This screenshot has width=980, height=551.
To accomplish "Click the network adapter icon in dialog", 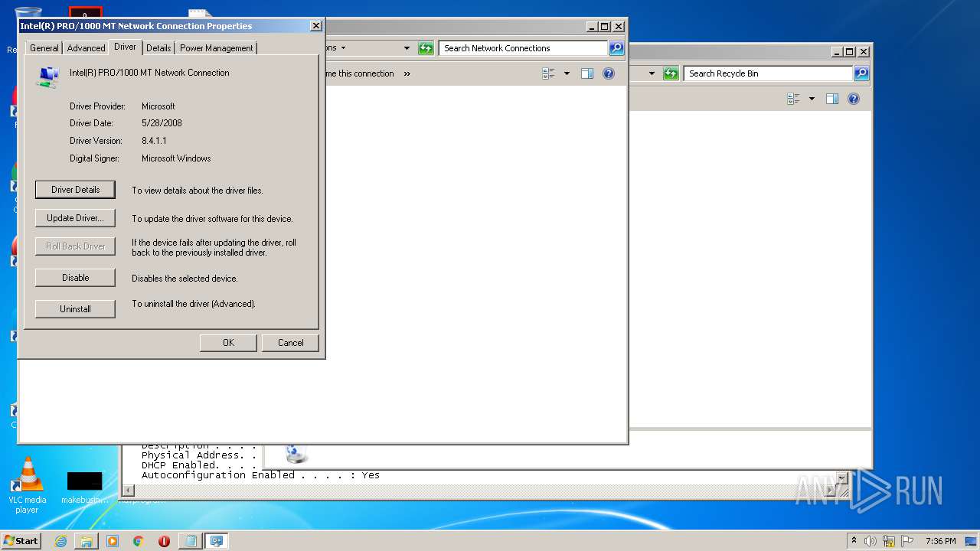I will point(47,77).
